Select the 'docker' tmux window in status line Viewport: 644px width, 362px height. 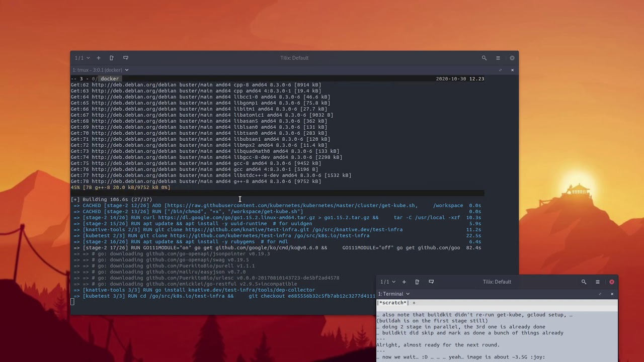point(109,79)
